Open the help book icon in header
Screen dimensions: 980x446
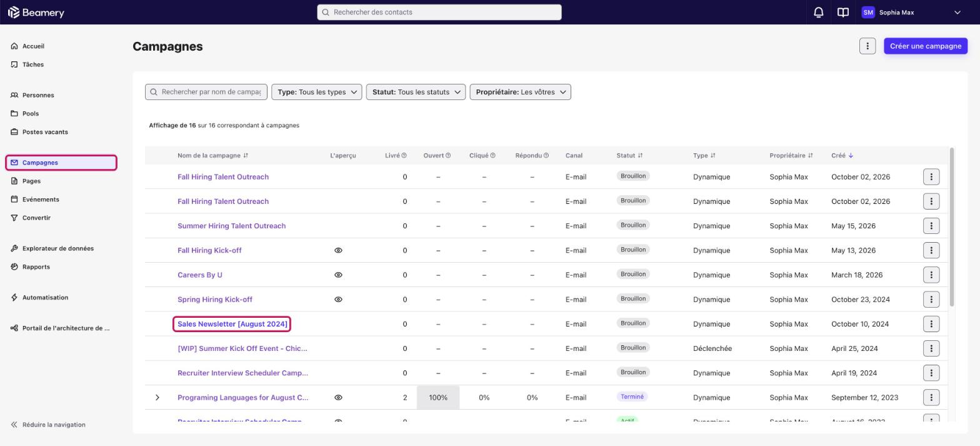click(x=842, y=13)
